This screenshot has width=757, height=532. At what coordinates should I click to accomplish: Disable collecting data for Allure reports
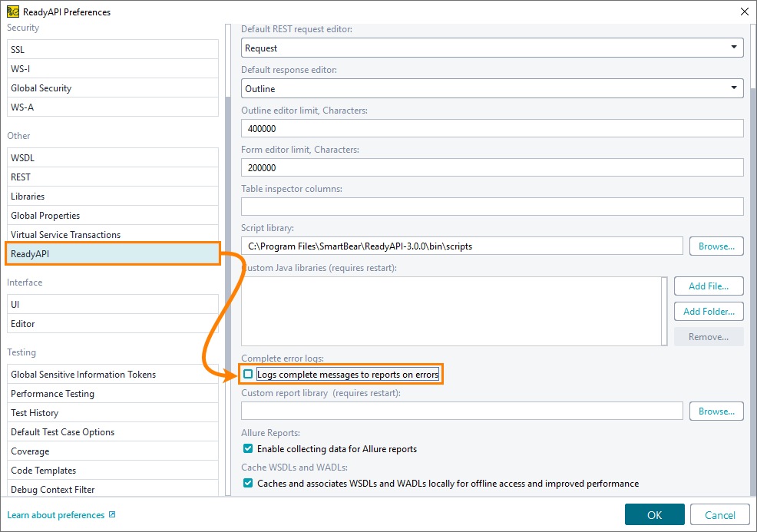(247, 448)
